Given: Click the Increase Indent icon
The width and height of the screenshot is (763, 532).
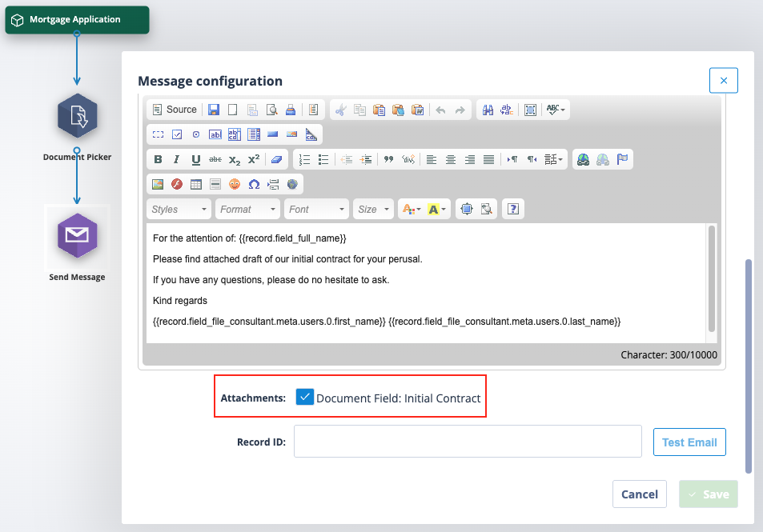Looking at the screenshot, I should (365, 159).
